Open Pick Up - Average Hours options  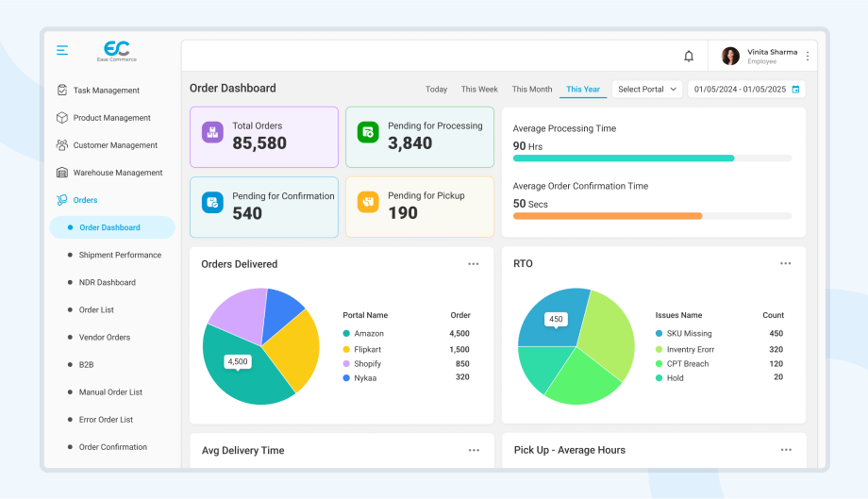[786, 450]
